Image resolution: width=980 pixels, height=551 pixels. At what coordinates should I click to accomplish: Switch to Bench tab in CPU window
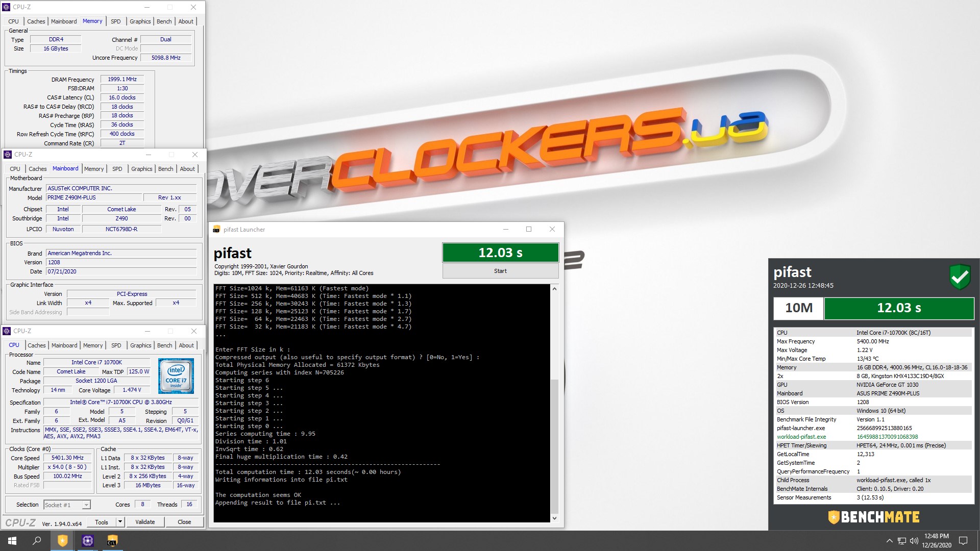[x=165, y=345]
